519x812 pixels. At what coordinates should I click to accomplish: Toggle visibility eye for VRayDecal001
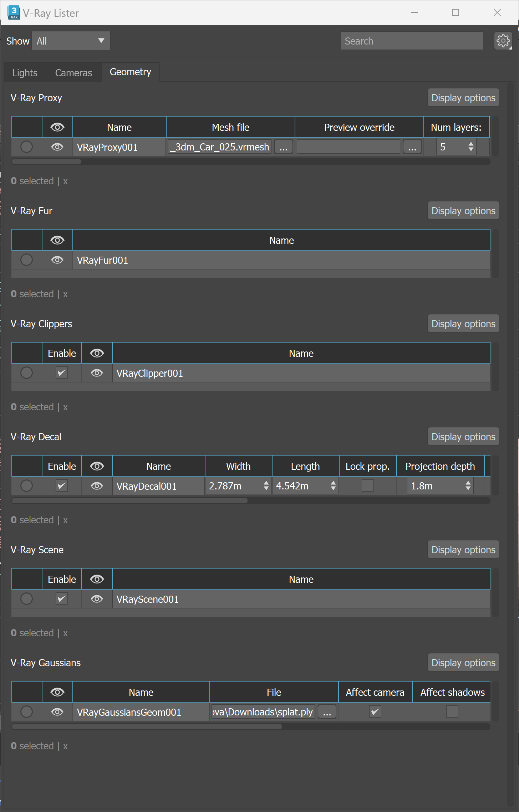point(97,486)
